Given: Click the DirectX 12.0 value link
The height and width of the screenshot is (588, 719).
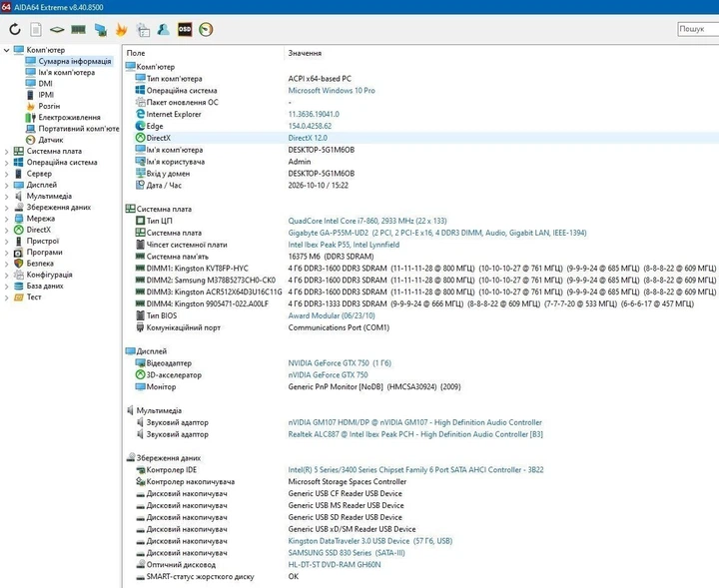Looking at the screenshot, I should click(x=308, y=138).
